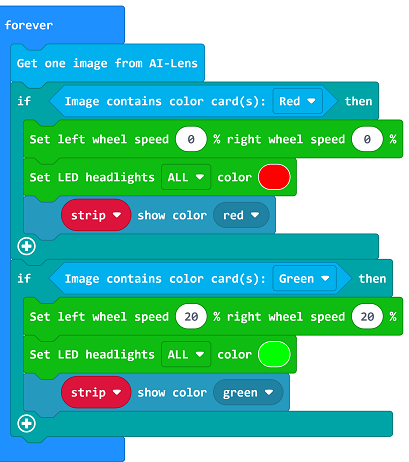Select the first 'if' block keyword

tap(24, 101)
